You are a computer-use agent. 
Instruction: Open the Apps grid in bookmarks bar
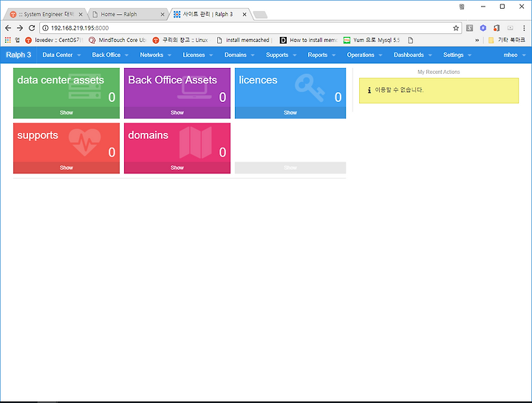tap(8, 40)
